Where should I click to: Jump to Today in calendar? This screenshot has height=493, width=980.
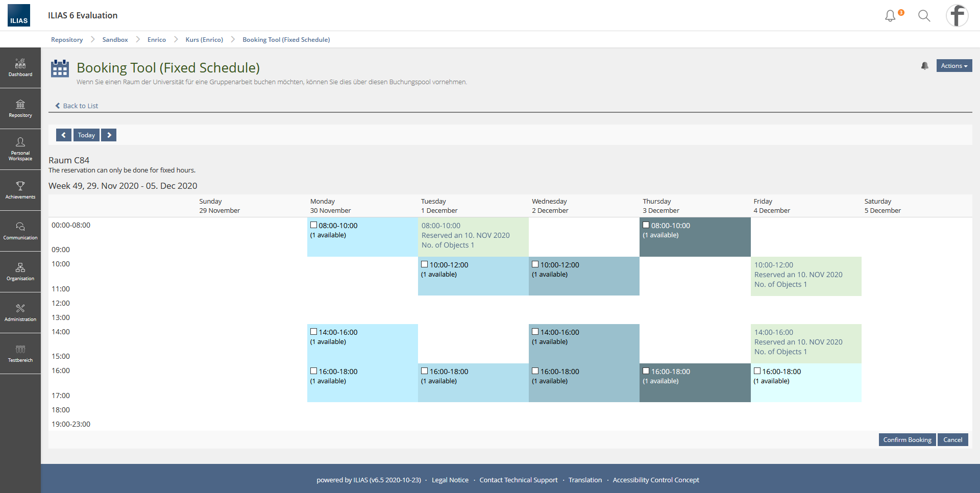(86, 135)
